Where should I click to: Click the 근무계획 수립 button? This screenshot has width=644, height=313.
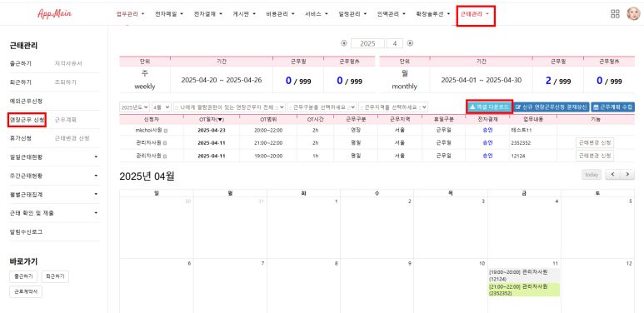click(613, 107)
